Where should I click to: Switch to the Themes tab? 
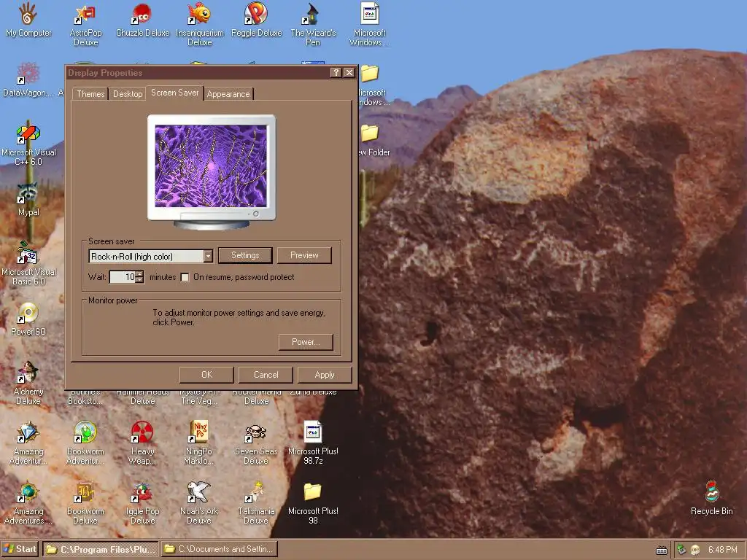pyautogui.click(x=90, y=94)
